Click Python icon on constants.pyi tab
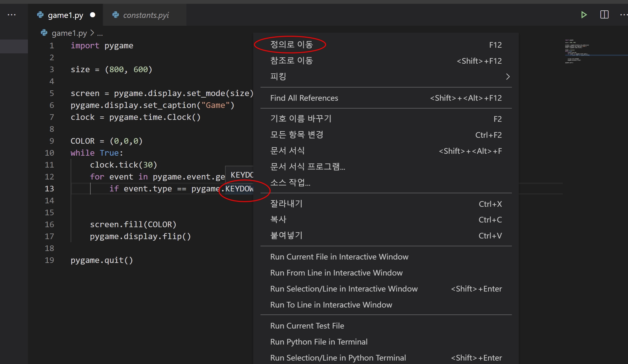 coord(116,15)
